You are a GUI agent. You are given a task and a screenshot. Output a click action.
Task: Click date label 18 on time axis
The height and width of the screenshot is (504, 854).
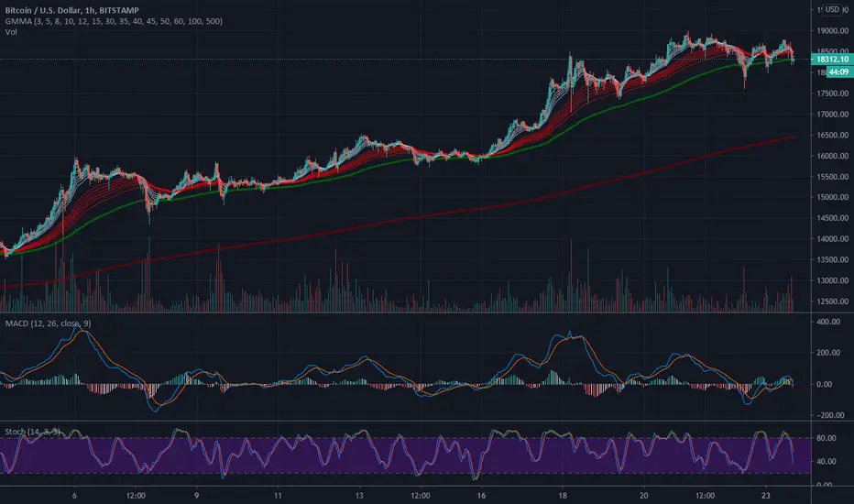tap(563, 496)
